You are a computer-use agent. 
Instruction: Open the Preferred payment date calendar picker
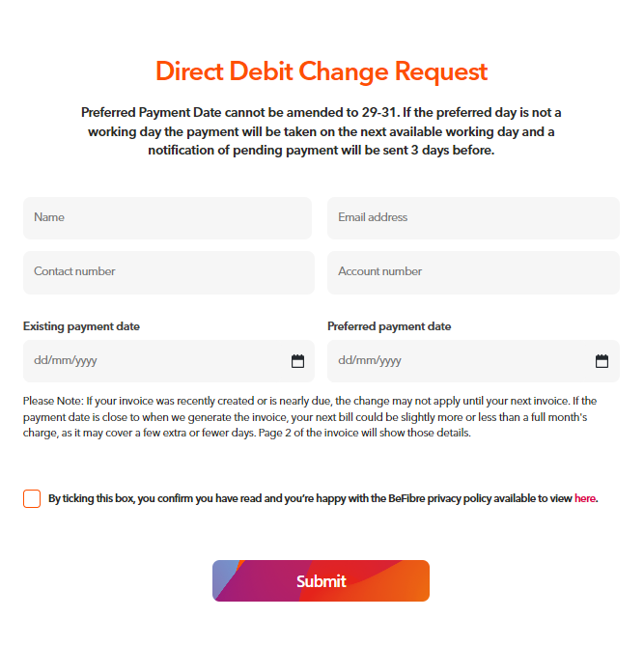602,361
